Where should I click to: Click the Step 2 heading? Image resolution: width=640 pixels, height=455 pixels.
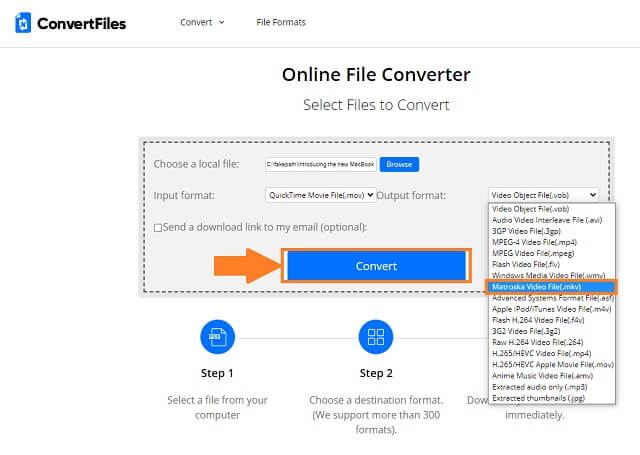376,373
